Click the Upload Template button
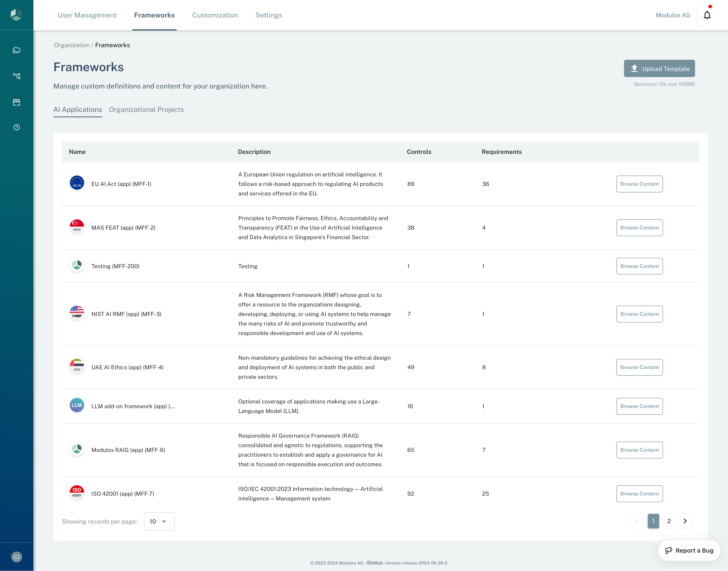 tap(659, 68)
